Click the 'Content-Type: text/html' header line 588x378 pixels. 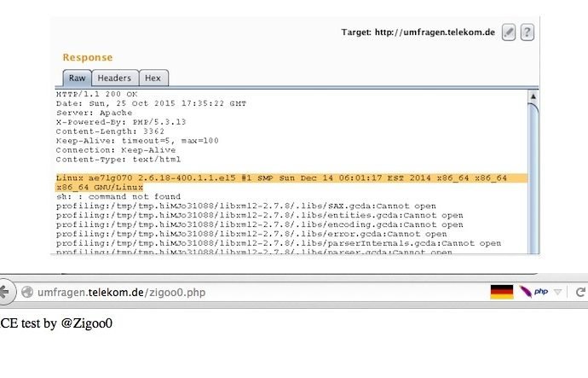[118, 160]
